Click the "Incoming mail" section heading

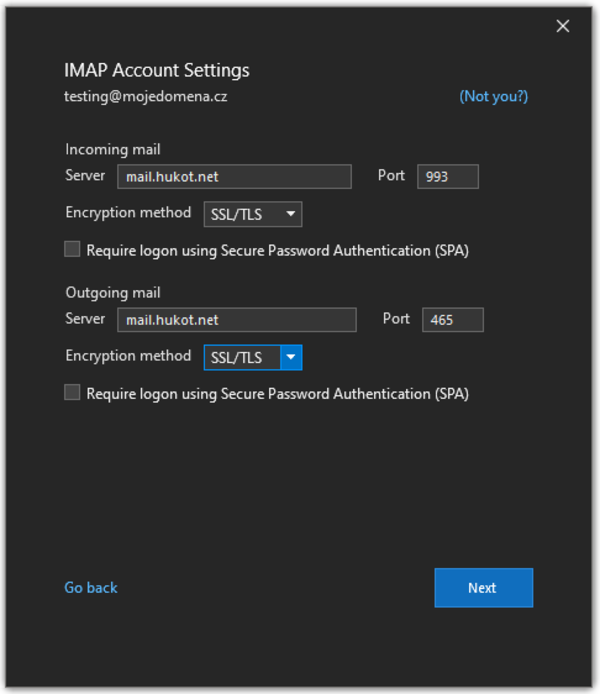(112, 149)
